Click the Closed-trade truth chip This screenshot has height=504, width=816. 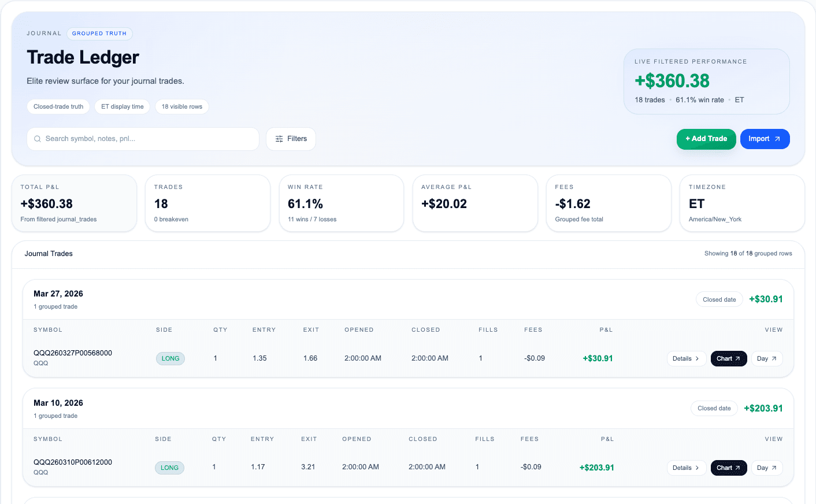click(58, 106)
